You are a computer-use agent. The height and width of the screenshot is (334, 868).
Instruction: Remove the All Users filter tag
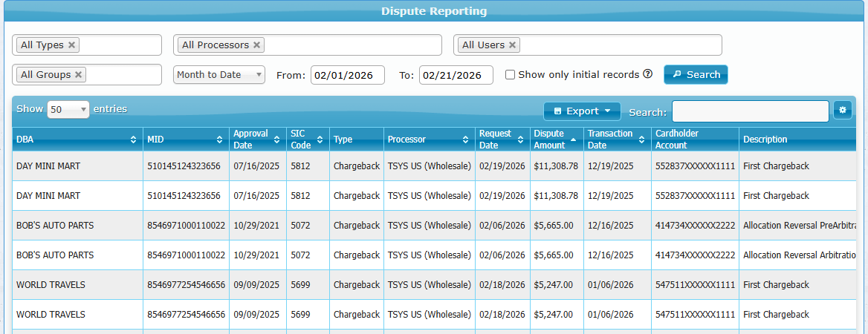tap(512, 45)
